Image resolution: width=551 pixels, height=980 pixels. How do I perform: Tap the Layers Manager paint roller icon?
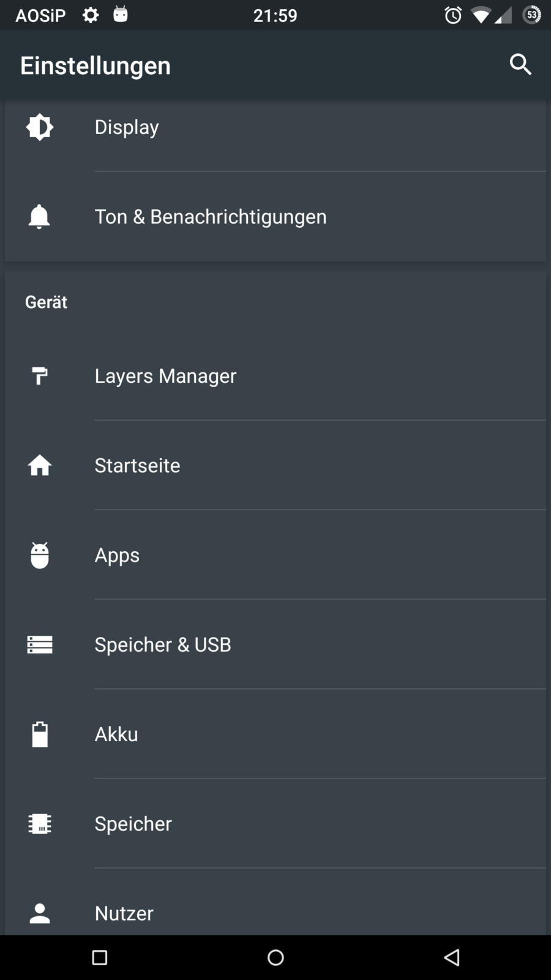40,375
